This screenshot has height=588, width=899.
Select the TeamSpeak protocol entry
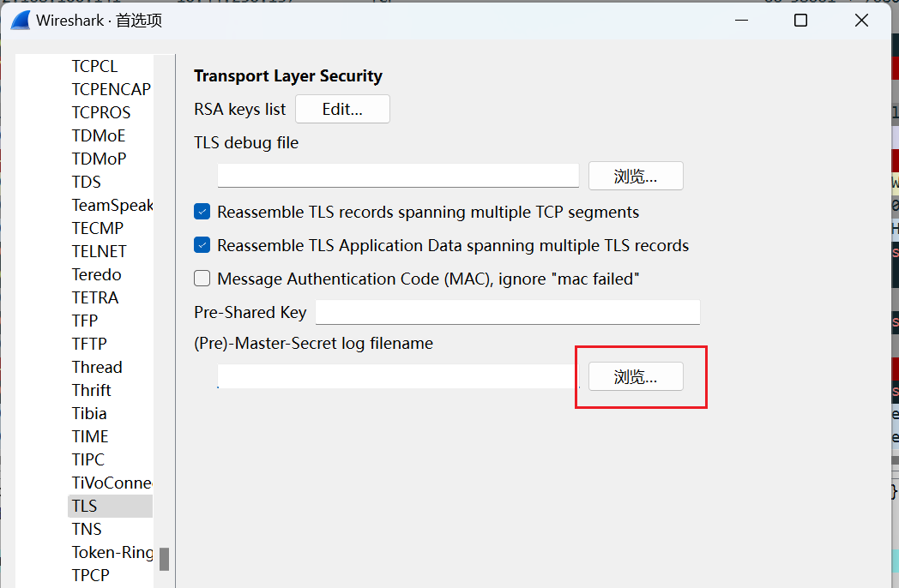pos(112,205)
